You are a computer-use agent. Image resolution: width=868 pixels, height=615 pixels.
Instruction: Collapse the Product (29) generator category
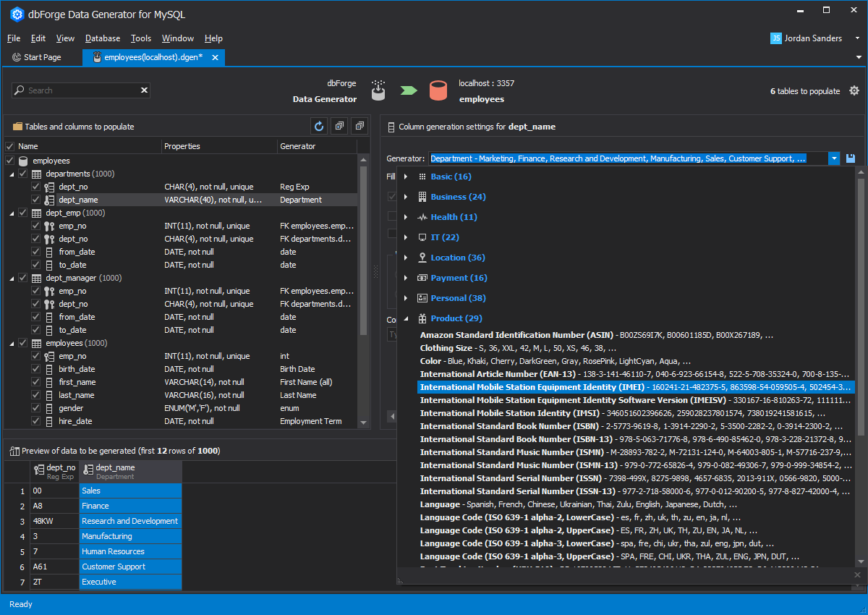[x=406, y=318]
